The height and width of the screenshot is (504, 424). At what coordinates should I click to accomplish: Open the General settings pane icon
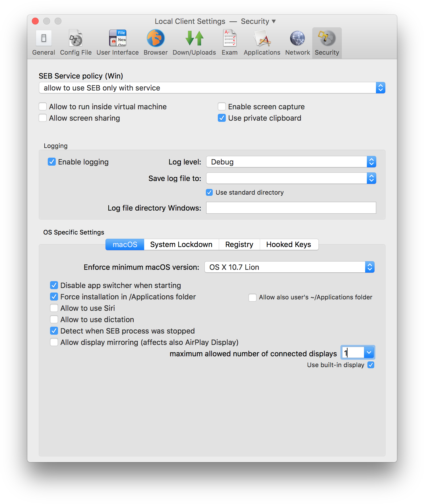44,38
